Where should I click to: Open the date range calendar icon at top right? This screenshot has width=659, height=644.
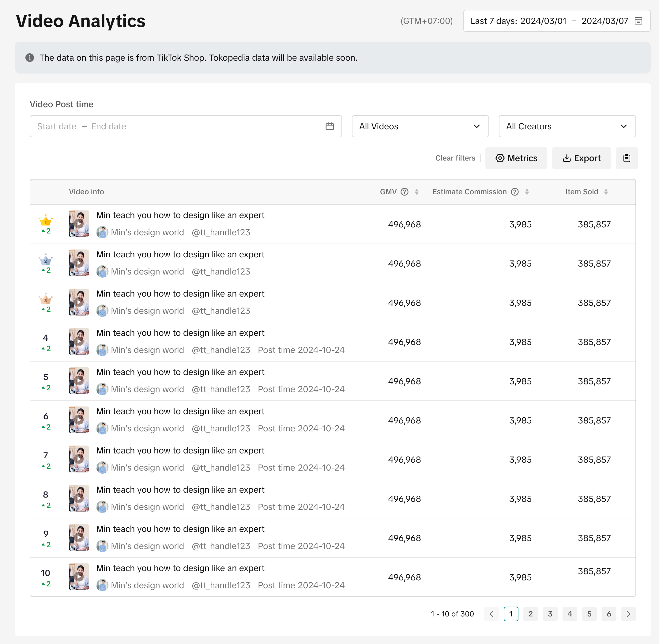point(638,21)
